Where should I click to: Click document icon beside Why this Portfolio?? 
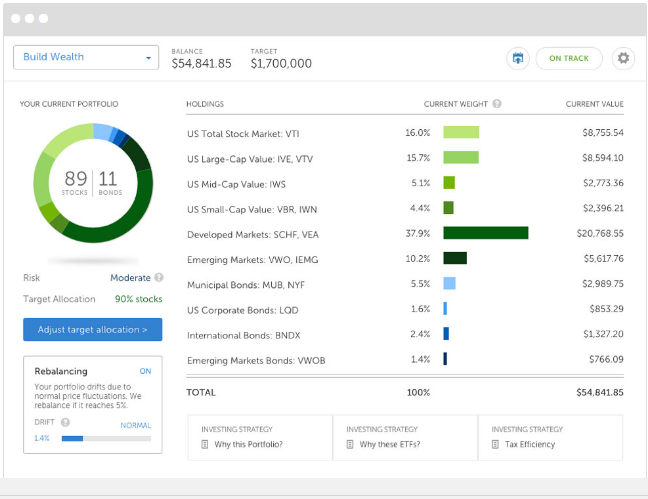[205, 444]
